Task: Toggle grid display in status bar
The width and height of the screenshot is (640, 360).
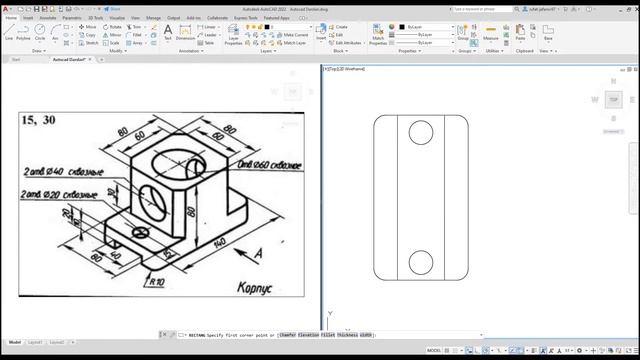Action: click(447, 351)
